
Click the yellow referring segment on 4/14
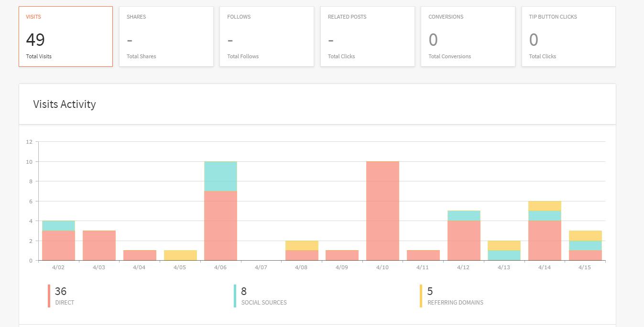[x=545, y=206]
